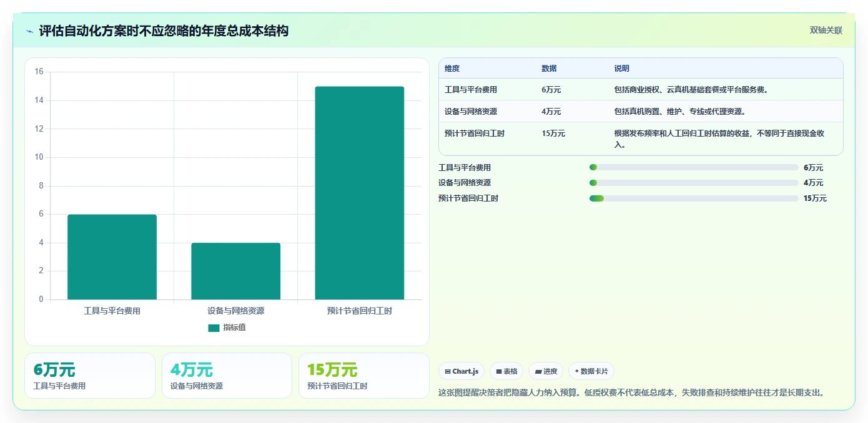
Task: Click the description starting 包括商业授权
Action: pos(691,90)
